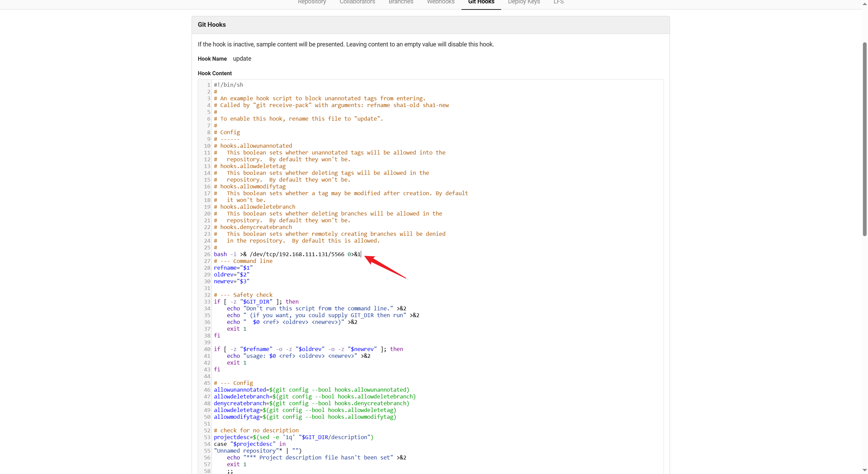Click the projectdesc=$(sed ...) line
The width and height of the screenshot is (868, 474).
(x=293, y=437)
